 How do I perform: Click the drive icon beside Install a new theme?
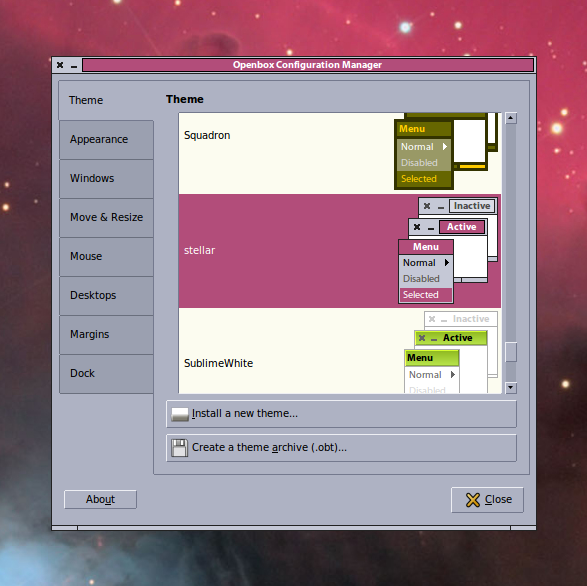[180, 414]
